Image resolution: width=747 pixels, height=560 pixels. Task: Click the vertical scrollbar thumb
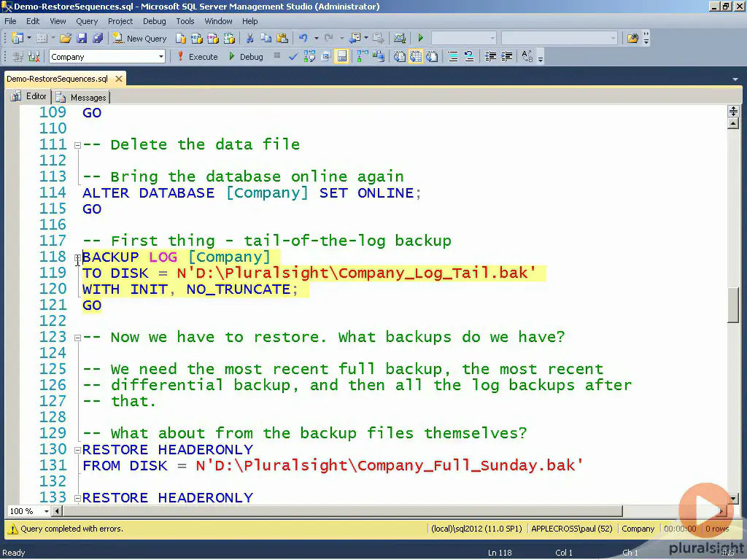(x=733, y=306)
